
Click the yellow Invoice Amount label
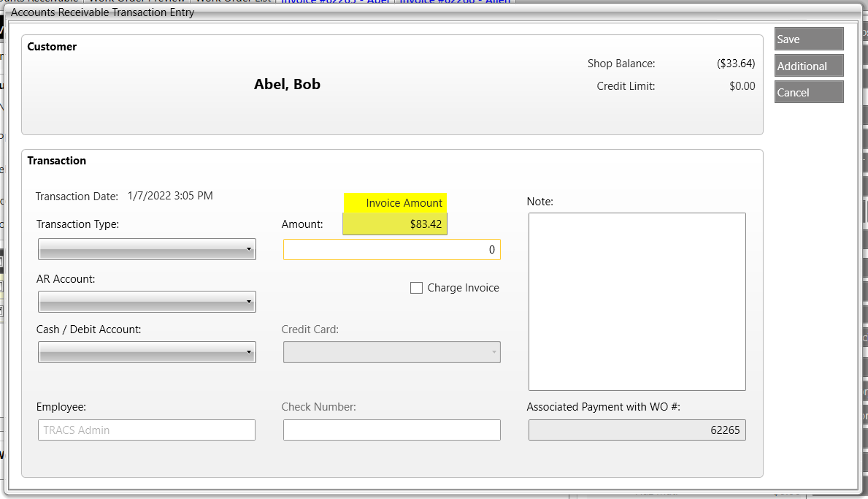(395, 202)
